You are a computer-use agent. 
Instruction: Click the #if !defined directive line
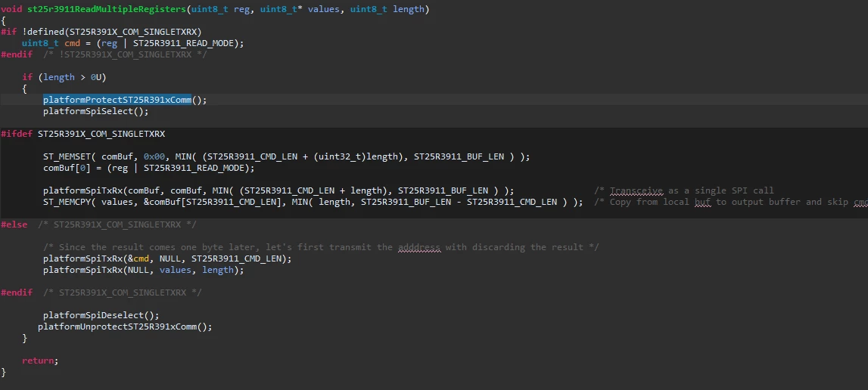tap(101, 32)
